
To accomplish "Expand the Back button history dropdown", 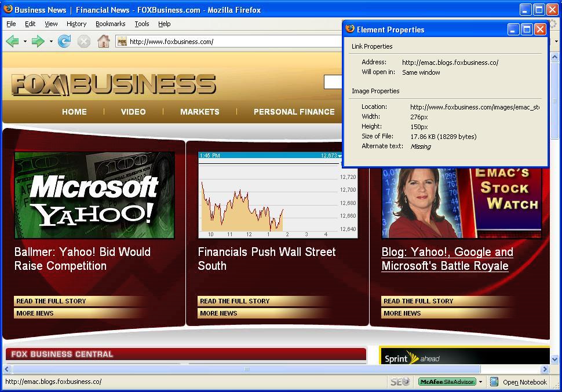I will point(25,42).
